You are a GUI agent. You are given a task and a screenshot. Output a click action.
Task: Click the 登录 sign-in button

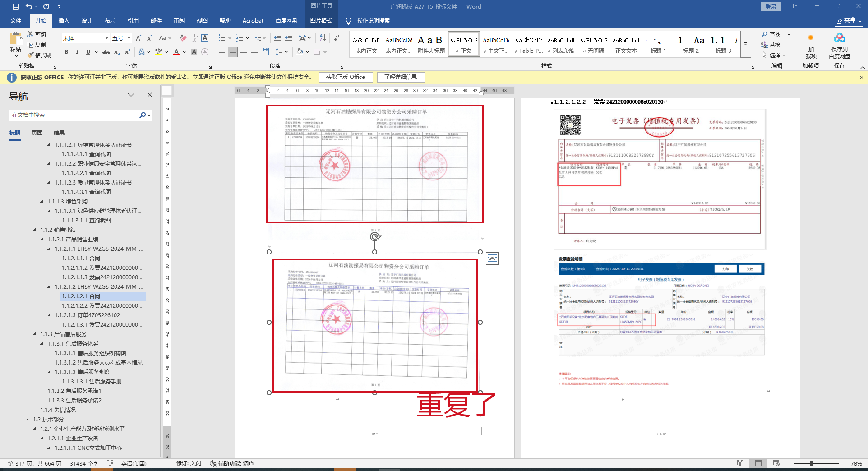pos(771,7)
